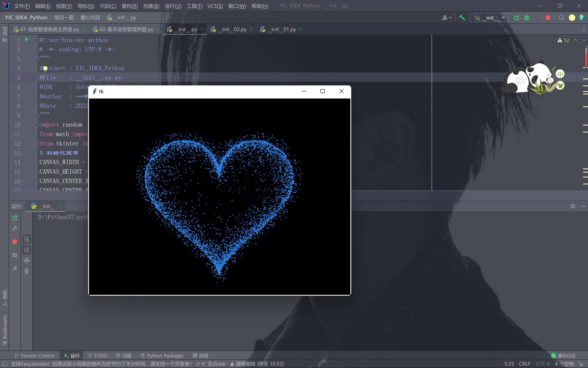Open Version Control tool window
This screenshot has width=588, height=368.
pyautogui.click(x=35, y=356)
